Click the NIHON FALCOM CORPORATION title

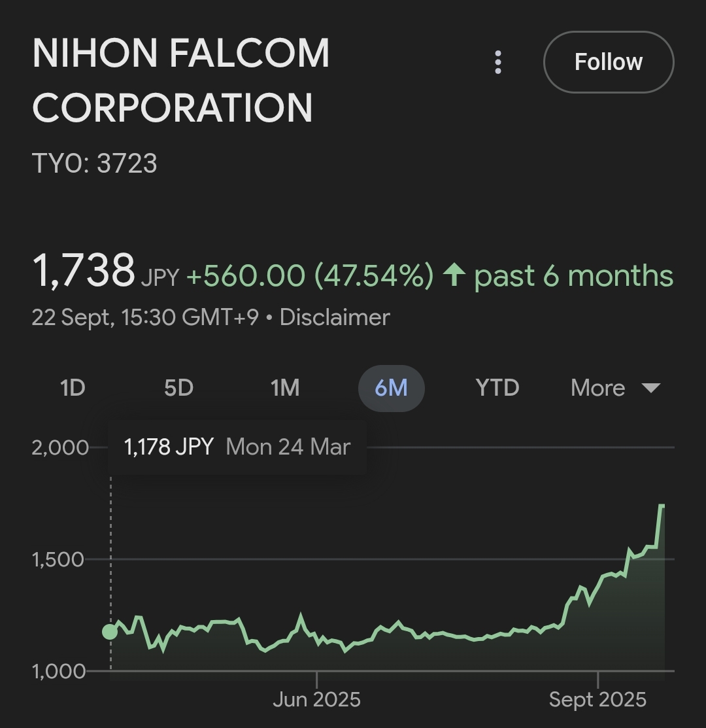click(180, 80)
